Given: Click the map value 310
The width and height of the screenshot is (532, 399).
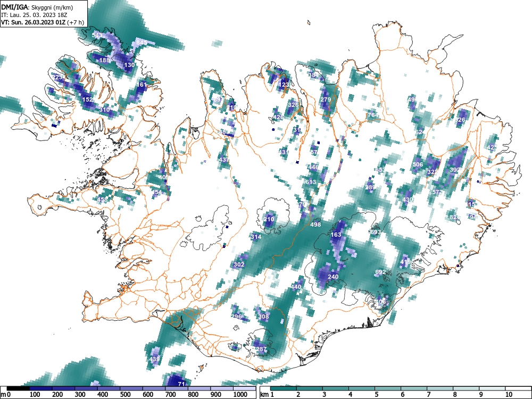Looking at the screenshot, I should tap(104, 110).
